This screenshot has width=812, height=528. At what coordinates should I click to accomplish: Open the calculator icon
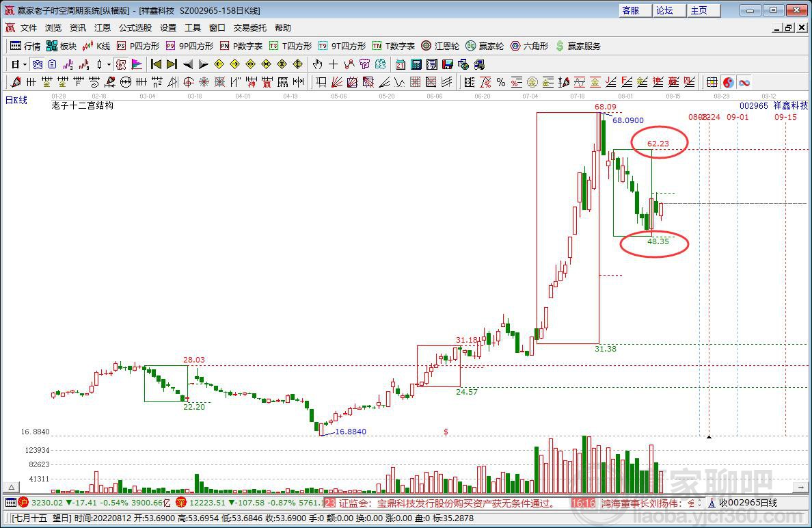[x=416, y=64]
